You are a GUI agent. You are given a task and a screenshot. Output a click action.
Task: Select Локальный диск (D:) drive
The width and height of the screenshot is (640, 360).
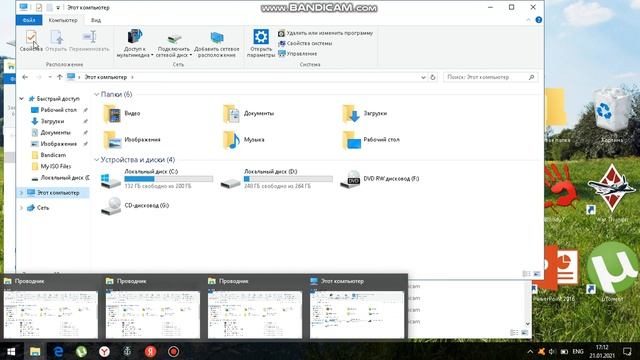point(276,179)
